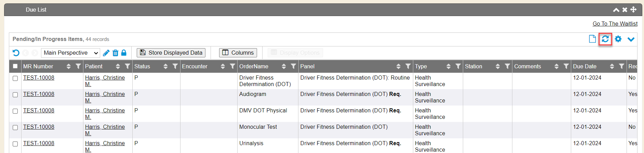Collapse the Due List panel using up caret

pos(616,10)
